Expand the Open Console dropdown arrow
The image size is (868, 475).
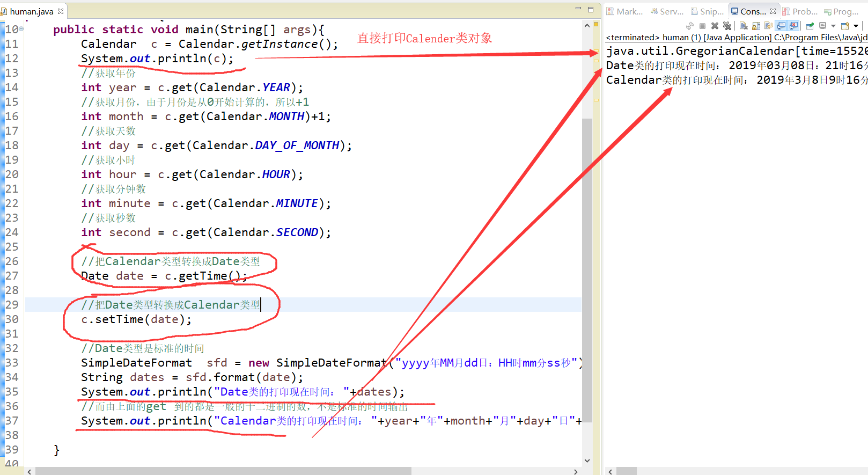856,26
